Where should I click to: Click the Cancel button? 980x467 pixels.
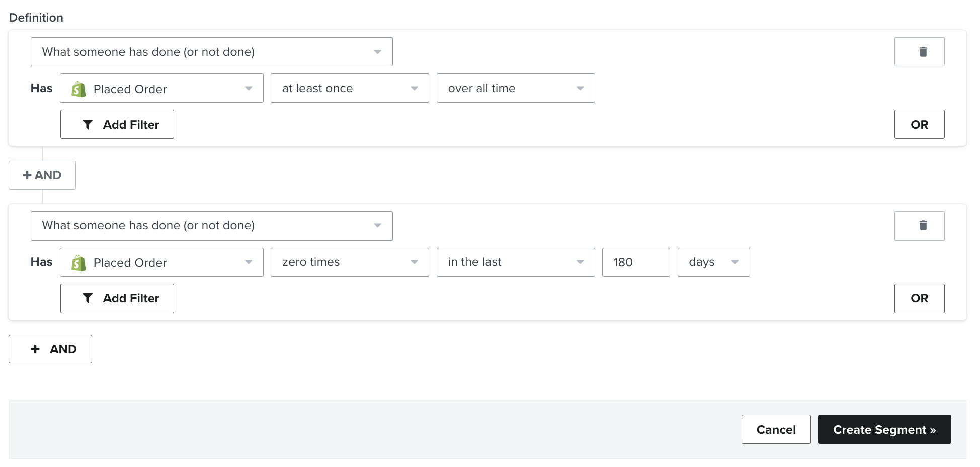pyautogui.click(x=776, y=429)
